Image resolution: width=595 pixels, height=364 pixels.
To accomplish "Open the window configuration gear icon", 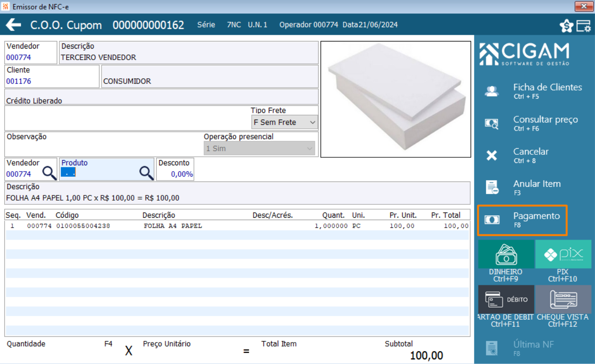I will (584, 26).
